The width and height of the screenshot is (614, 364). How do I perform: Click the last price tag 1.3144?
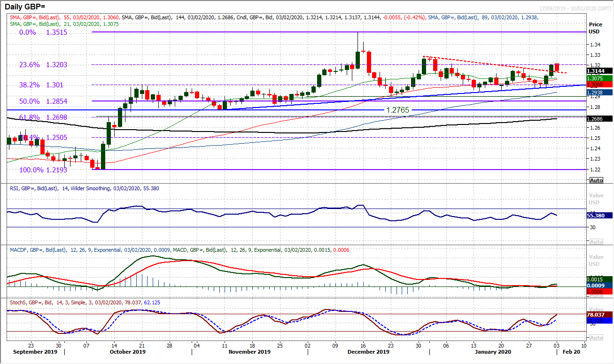(600, 71)
